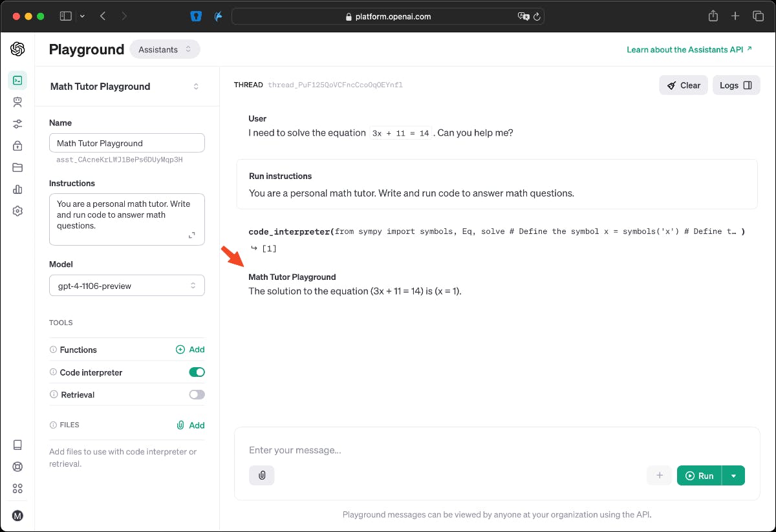The width and height of the screenshot is (776, 532).
Task: Open the Apps grid sidebar icon
Action: [17, 489]
